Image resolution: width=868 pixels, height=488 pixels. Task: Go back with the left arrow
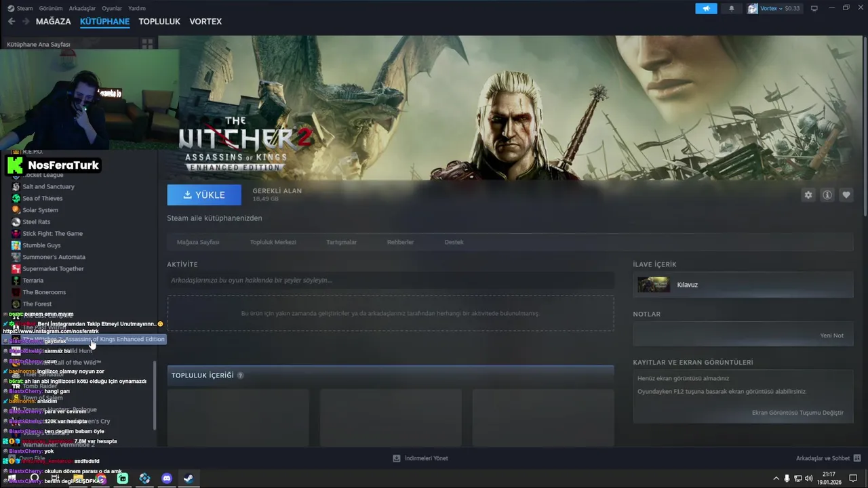point(12,22)
